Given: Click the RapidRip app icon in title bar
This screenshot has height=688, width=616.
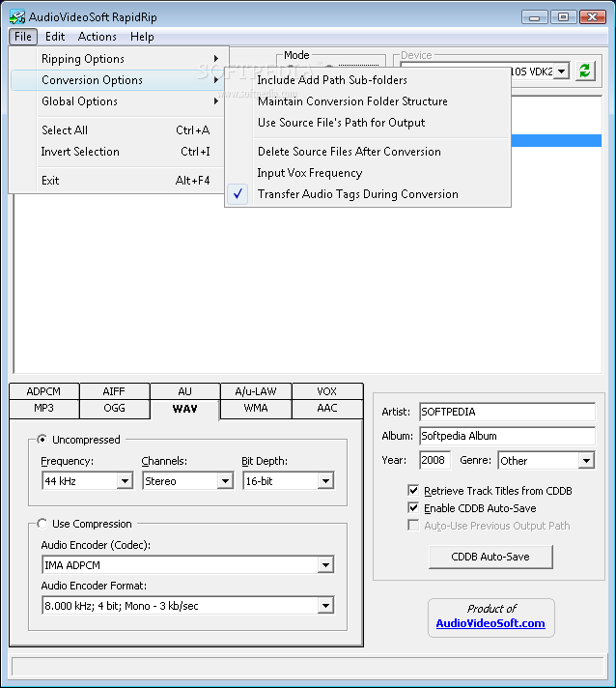Looking at the screenshot, I should pos(17,17).
